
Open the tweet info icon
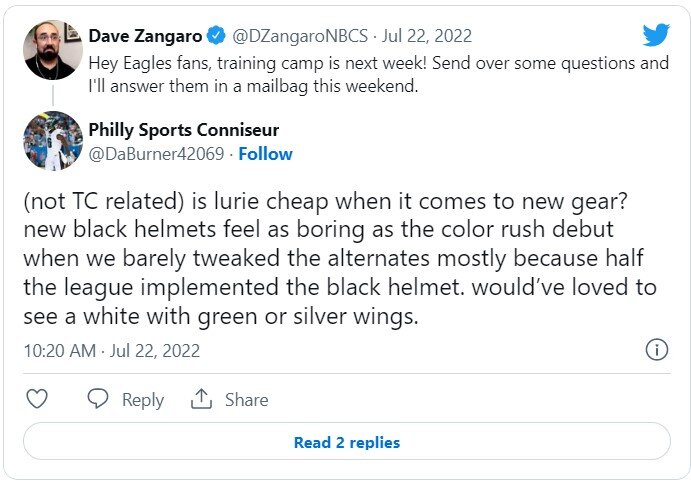pos(656,350)
